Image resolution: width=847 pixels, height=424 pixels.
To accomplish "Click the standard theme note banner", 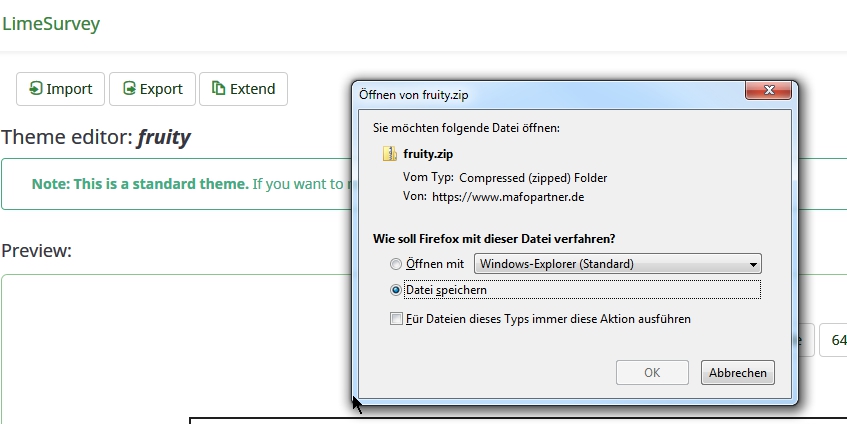I will [x=175, y=184].
